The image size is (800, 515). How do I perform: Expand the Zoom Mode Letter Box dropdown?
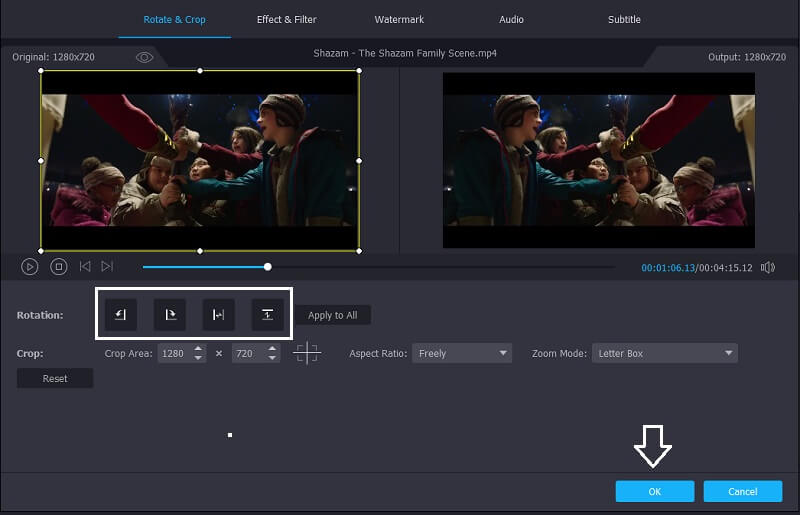[664, 353]
